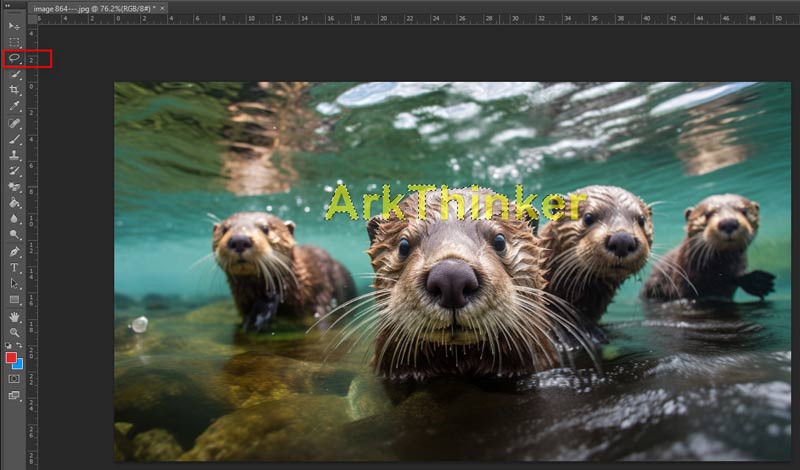This screenshot has width=800, height=470.
Task: Select the Path Selection tool
Action: (14, 284)
